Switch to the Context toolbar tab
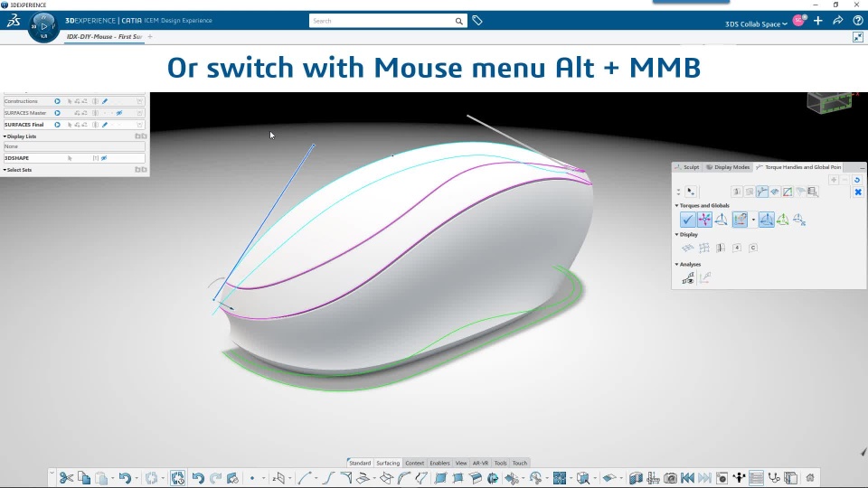The image size is (868, 488). pos(415,463)
